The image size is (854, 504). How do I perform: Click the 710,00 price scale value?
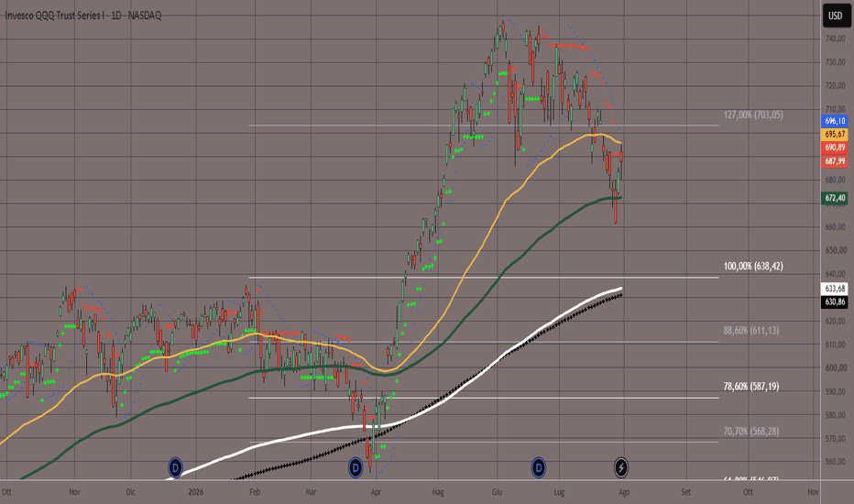835,109
